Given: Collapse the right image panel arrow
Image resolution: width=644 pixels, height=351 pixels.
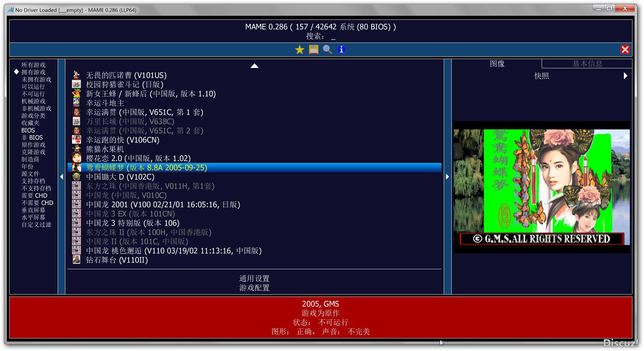Looking at the screenshot, I should click(x=447, y=177).
